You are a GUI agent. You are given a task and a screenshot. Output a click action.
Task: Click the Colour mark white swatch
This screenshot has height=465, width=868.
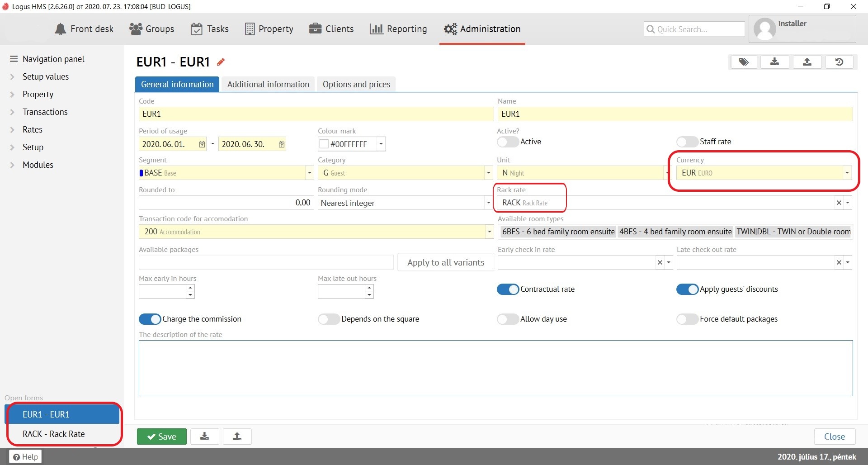(x=324, y=144)
